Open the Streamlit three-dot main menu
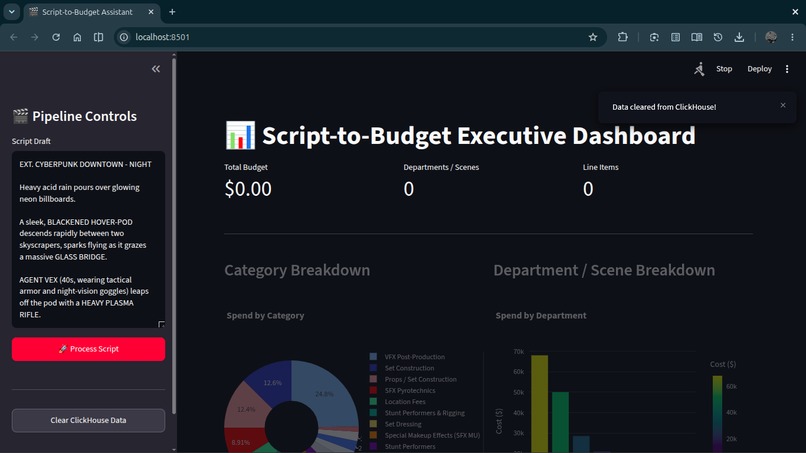Screen dimensions: 806x453 [x=787, y=69]
